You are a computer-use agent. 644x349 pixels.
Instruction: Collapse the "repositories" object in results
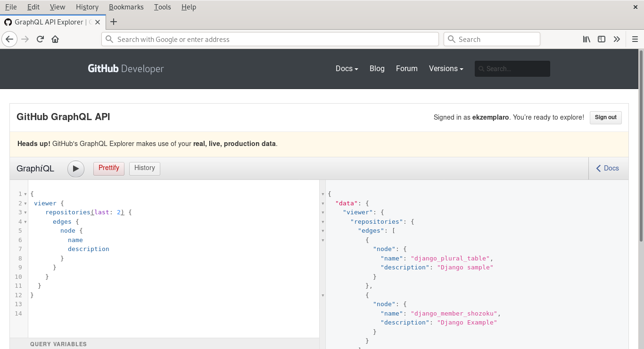(323, 222)
